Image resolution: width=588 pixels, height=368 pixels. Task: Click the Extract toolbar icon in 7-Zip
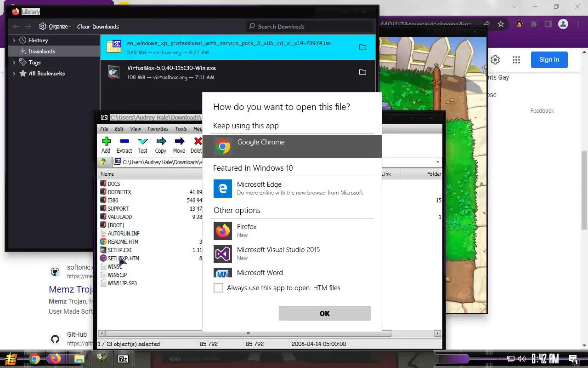pos(124,141)
